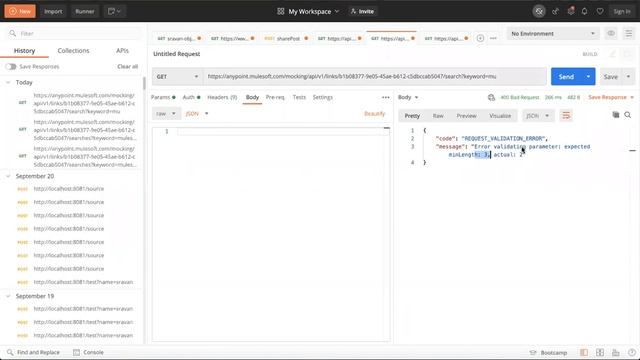
Task: Switch to the request Settings tab
Action: click(322, 97)
